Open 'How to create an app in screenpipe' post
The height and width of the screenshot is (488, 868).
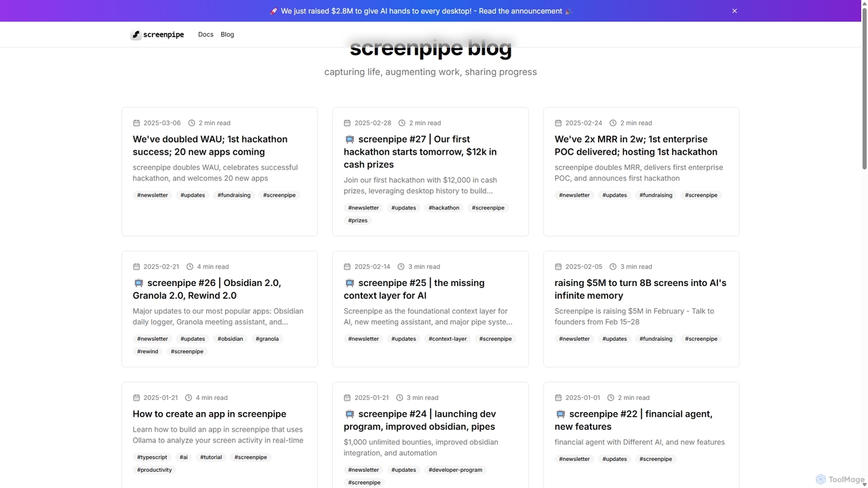click(x=210, y=414)
